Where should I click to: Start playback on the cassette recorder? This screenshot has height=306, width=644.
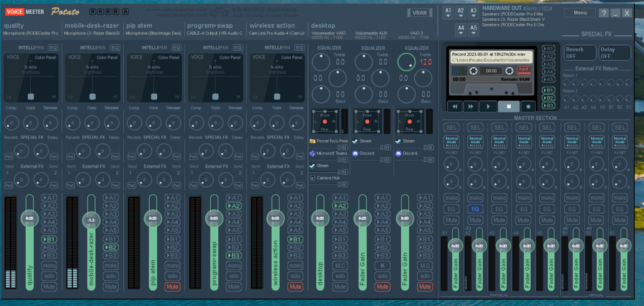[488, 106]
